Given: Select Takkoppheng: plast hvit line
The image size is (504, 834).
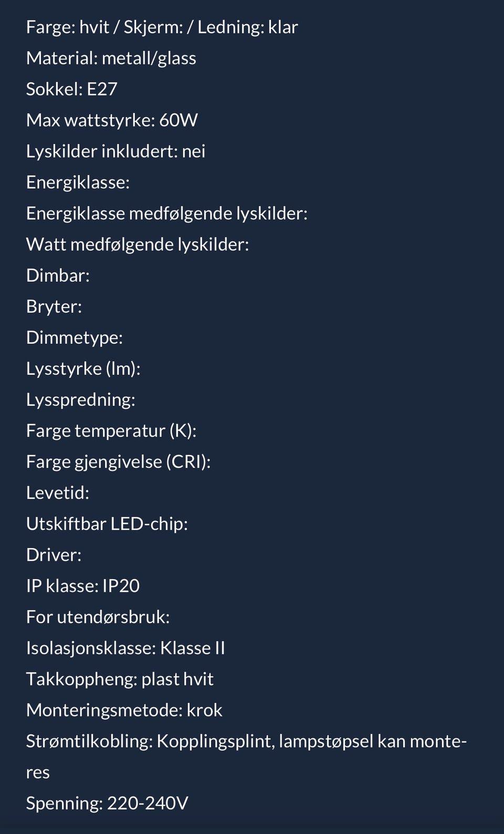Looking at the screenshot, I should tap(120, 679).
